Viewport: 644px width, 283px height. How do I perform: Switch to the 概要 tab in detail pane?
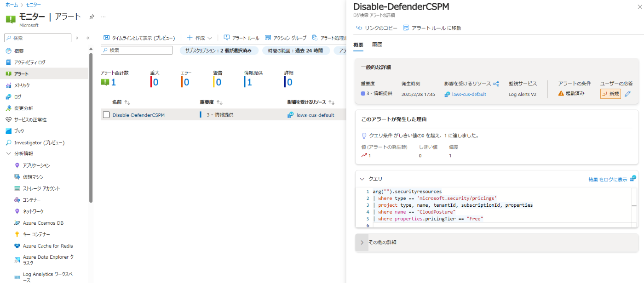click(358, 45)
